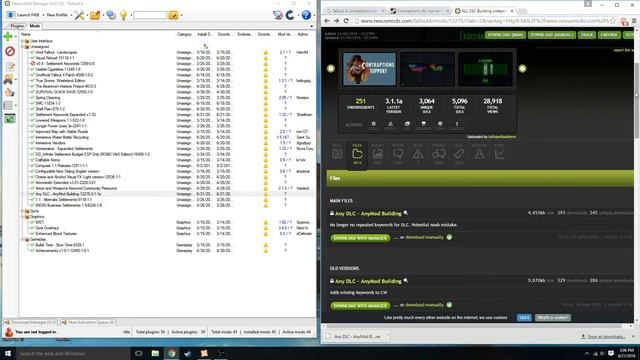Click the pencil edit icon beside search box
640x360 pixels.
[173, 16]
